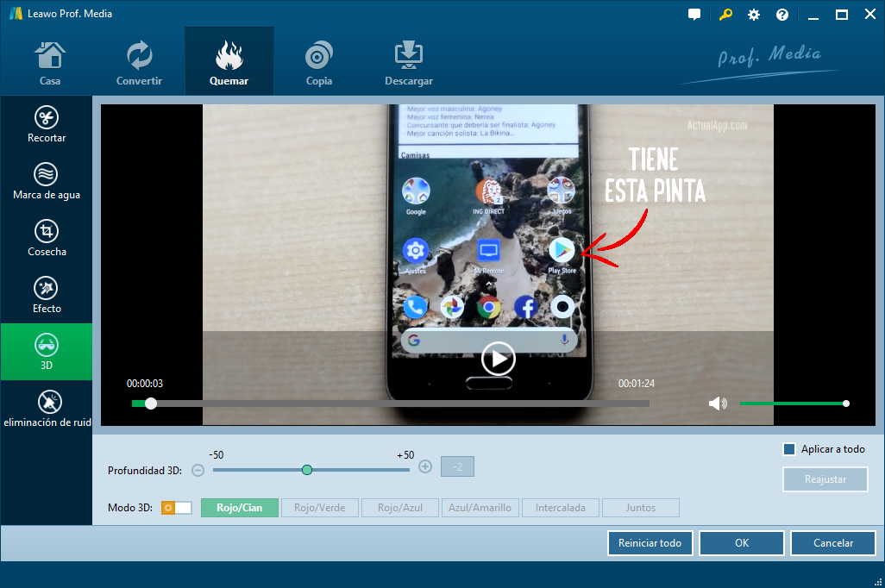885x588 pixels.
Task: Open the key registration icon
Action: tap(725, 14)
